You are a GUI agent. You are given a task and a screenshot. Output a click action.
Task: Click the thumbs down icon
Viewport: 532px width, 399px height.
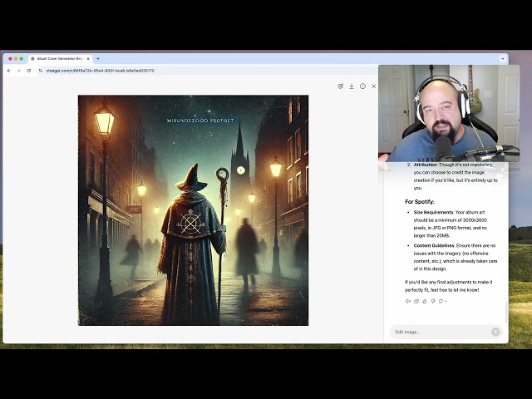coord(433,301)
